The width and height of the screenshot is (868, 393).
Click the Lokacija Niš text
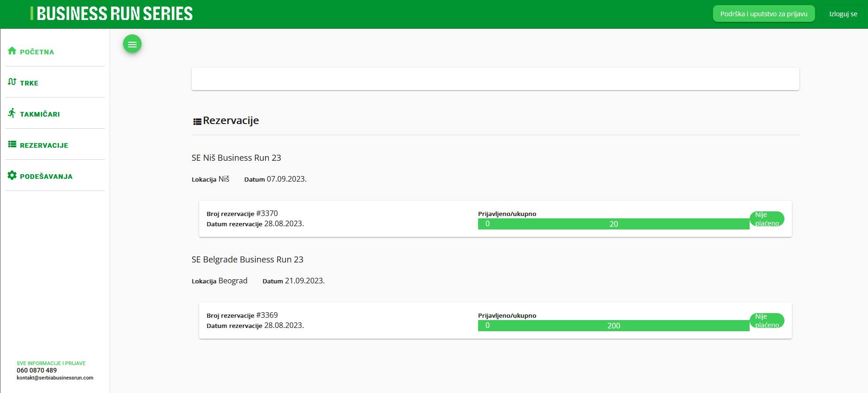point(210,179)
